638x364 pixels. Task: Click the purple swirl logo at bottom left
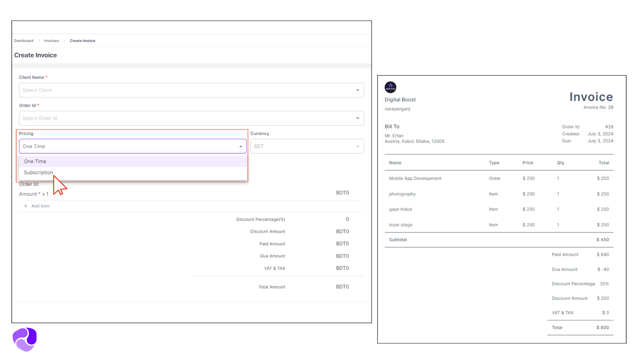[24, 339]
